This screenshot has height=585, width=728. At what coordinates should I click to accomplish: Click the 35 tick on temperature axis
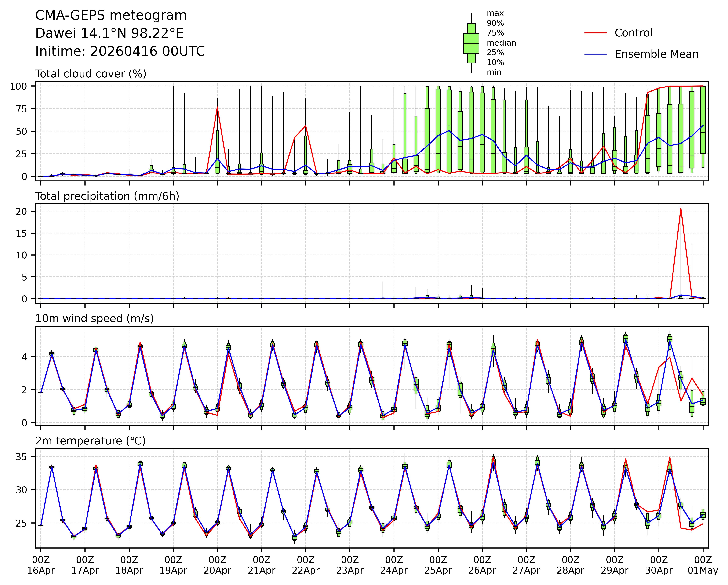point(21,457)
